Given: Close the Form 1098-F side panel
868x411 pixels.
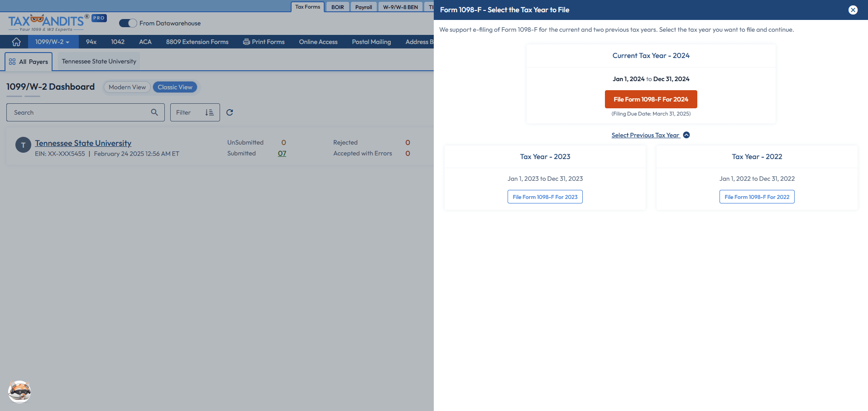Looking at the screenshot, I should coord(853,10).
